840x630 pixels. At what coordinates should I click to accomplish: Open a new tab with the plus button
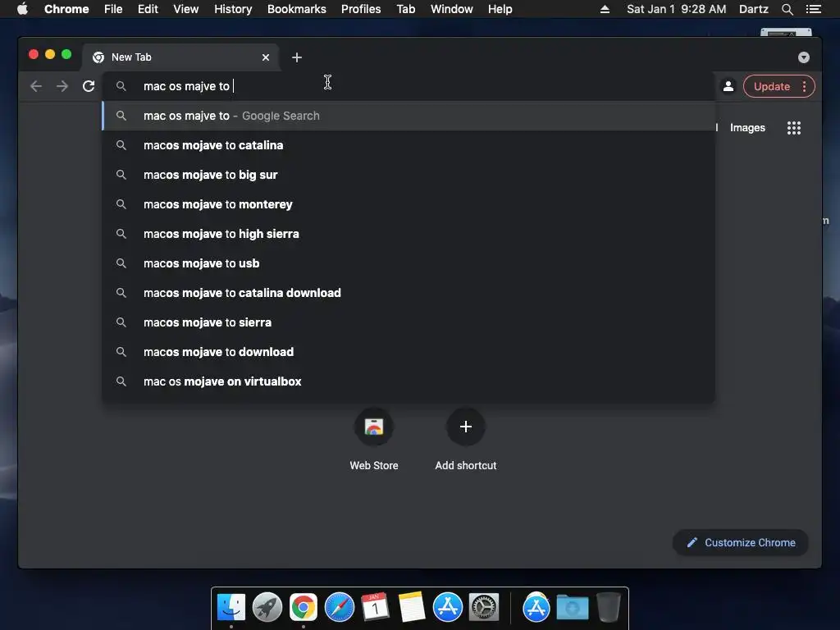[297, 57]
